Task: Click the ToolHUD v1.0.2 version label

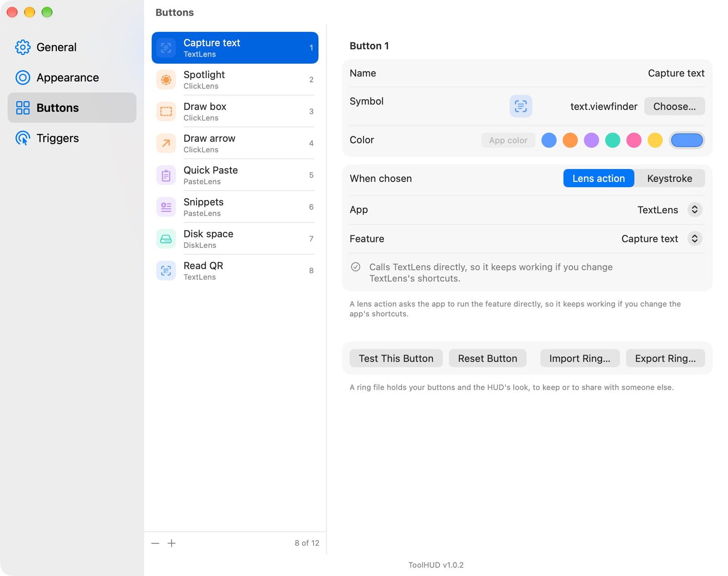Action: [x=436, y=565]
